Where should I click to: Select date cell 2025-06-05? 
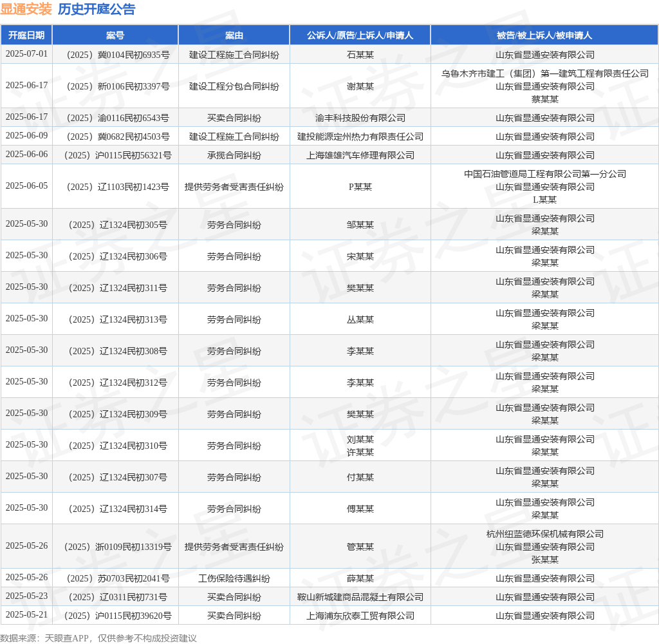[x=26, y=186]
